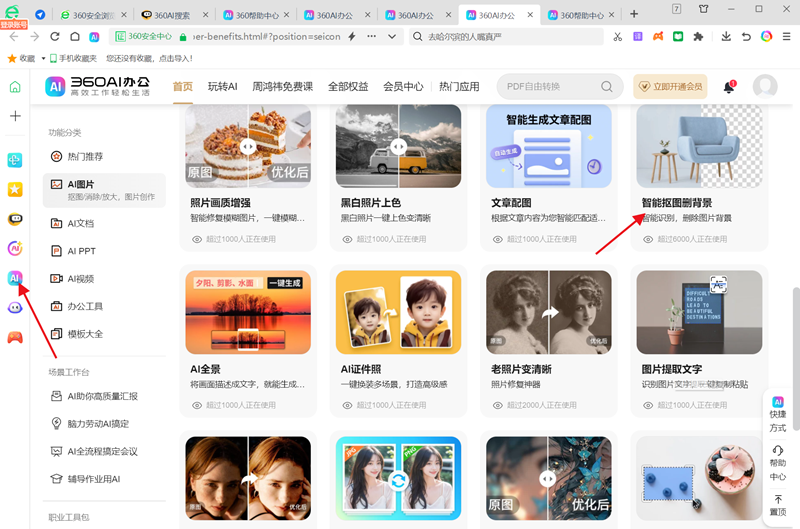
Task: Click the 点击导入 bookmarks import prompt
Action: [x=176, y=59]
